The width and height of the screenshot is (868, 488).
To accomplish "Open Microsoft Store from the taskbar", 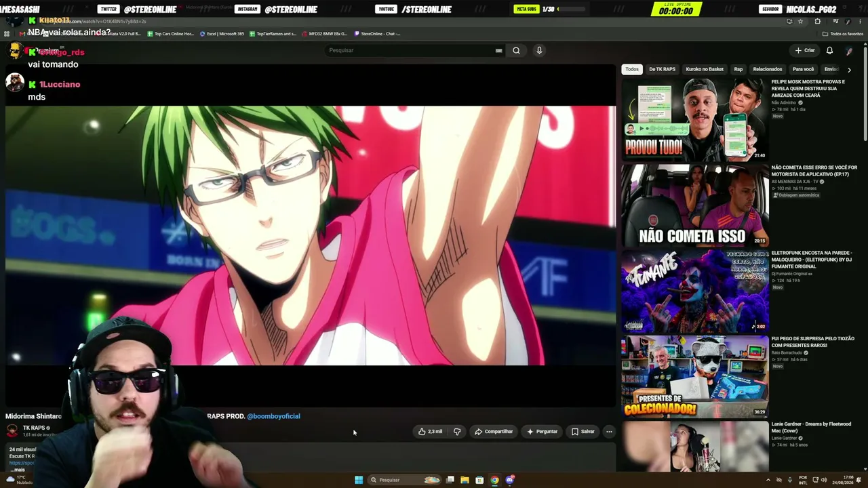I will click(479, 480).
